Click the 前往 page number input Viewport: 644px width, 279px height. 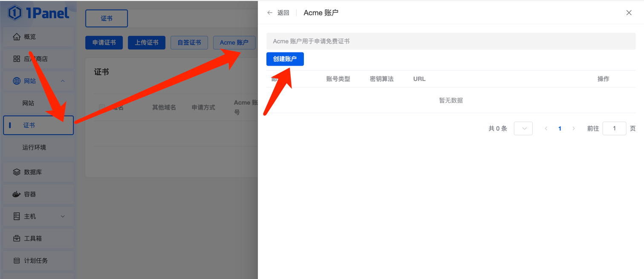pos(614,129)
